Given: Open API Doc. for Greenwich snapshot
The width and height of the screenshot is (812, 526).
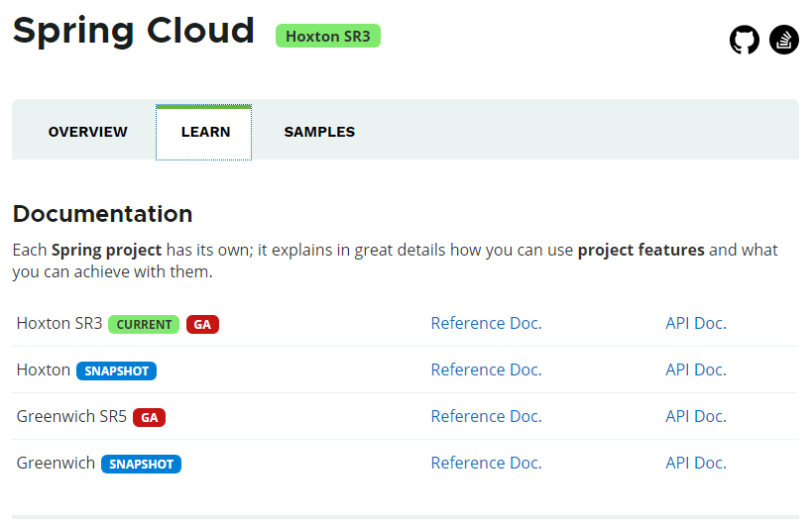Looking at the screenshot, I should point(696,463).
